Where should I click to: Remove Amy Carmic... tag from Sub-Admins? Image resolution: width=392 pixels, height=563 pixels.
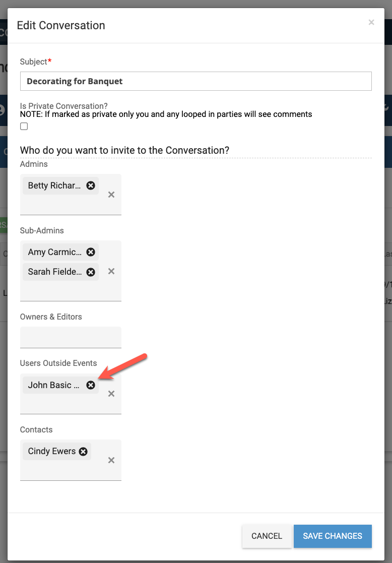coord(91,252)
